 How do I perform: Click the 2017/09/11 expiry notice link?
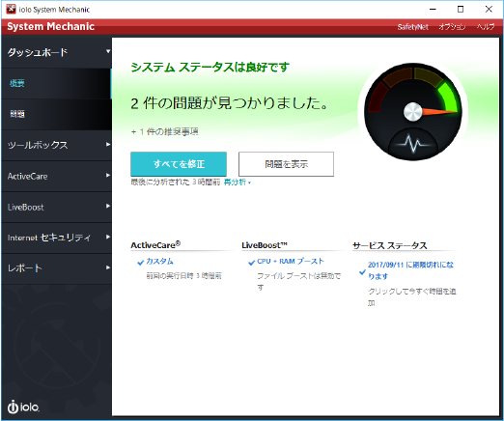pyautogui.click(x=410, y=270)
